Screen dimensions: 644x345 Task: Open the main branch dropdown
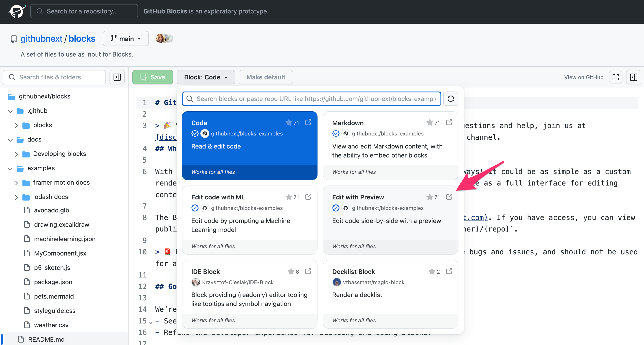click(x=125, y=38)
